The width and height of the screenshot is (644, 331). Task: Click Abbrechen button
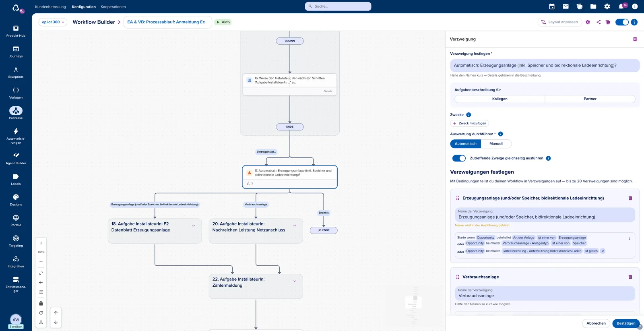tap(596, 323)
